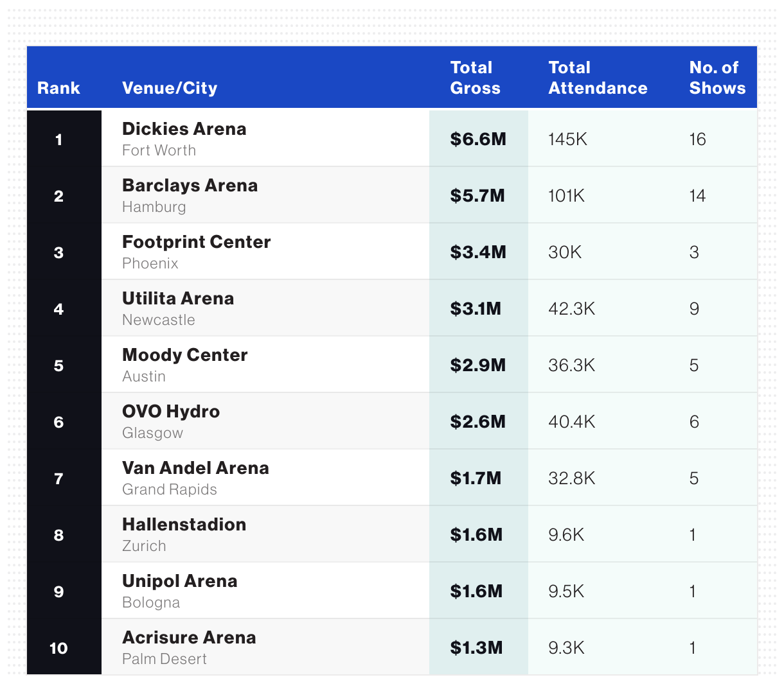Open the Van Andel Arena entry
Screen dimensions: 784x682
[x=195, y=468]
